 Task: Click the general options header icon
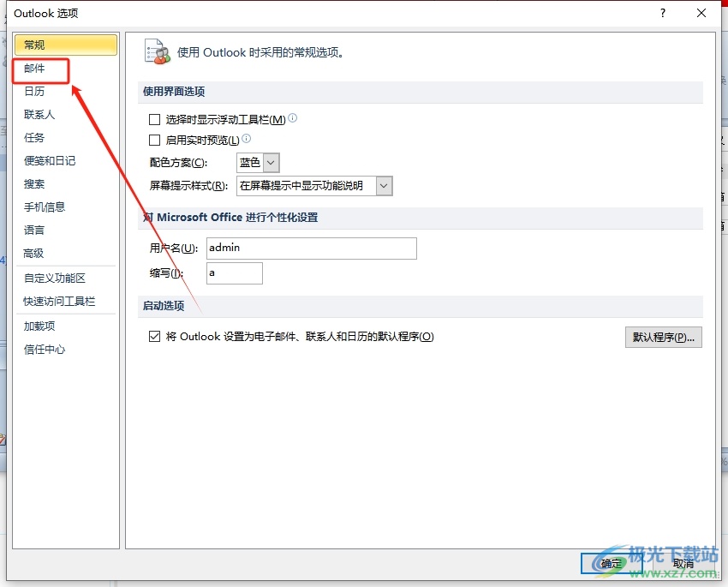pos(158,52)
